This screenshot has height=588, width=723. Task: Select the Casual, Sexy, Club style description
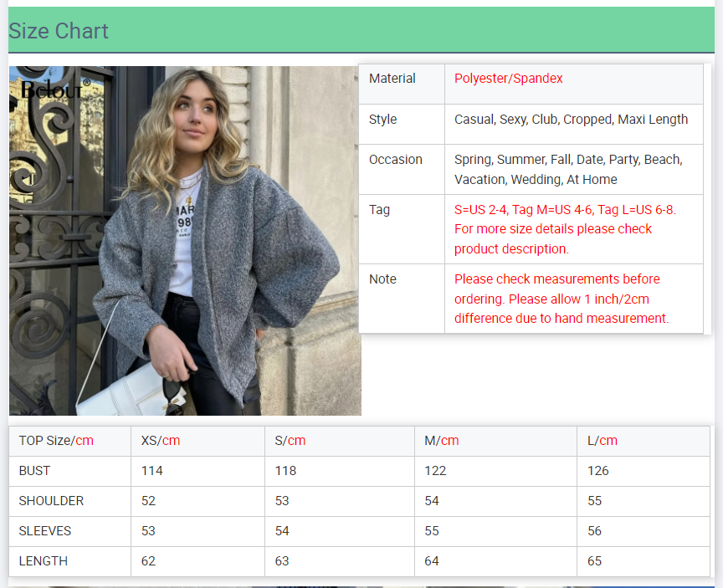point(571,120)
